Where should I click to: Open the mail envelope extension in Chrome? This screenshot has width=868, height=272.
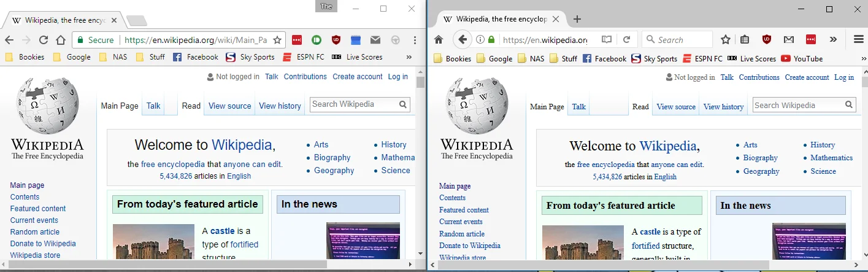click(375, 40)
